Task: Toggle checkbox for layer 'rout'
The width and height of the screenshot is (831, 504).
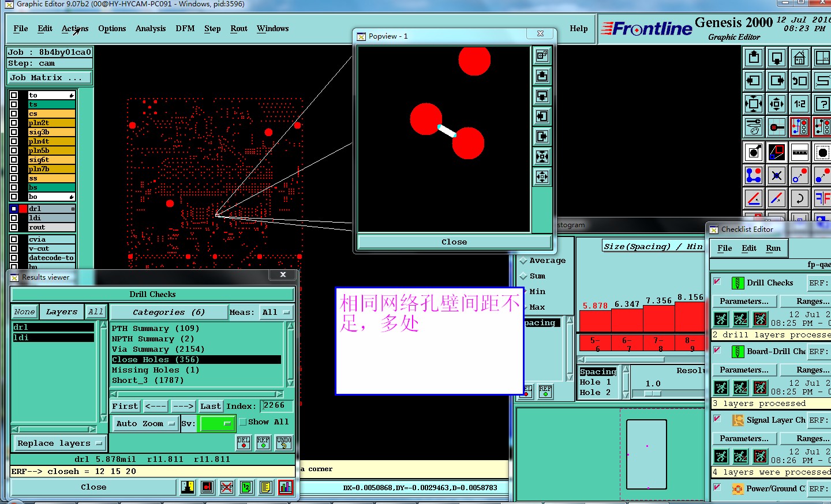Action: click(14, 227)
